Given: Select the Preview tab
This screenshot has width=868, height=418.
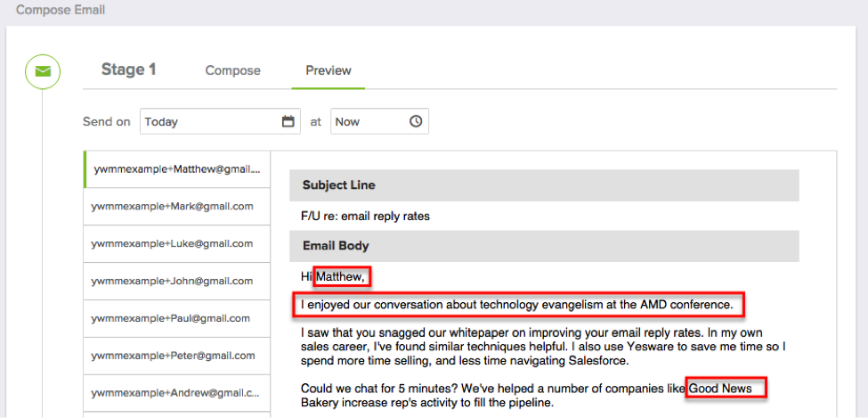Looking at the screenshot, I should tap(329, 71).
